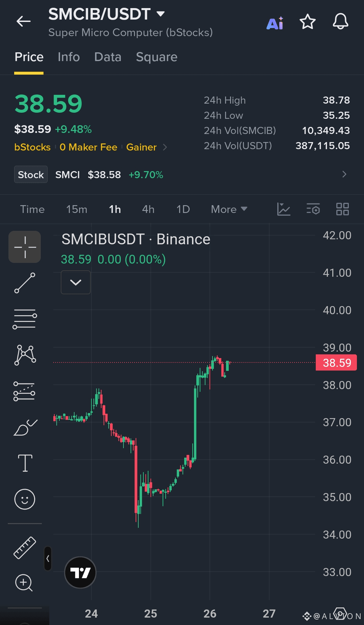
Task: Click the 24h Vol(USDT) value 387,115.05
Action: point(323,146)
